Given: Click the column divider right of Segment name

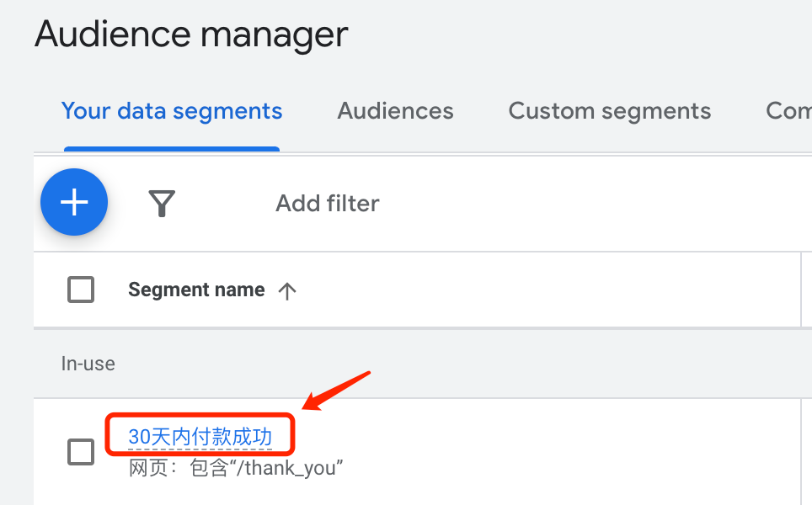Looking at the screenshot, I should click(x=801, y=290).
